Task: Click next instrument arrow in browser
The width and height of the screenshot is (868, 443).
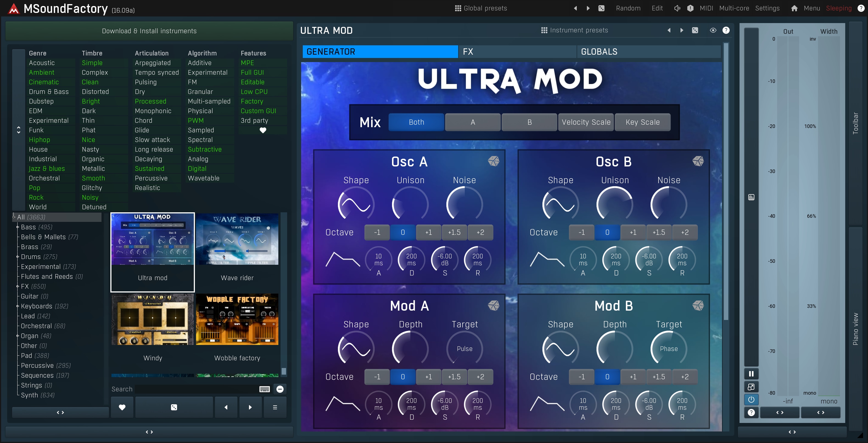Action: [x=250, y=407]
